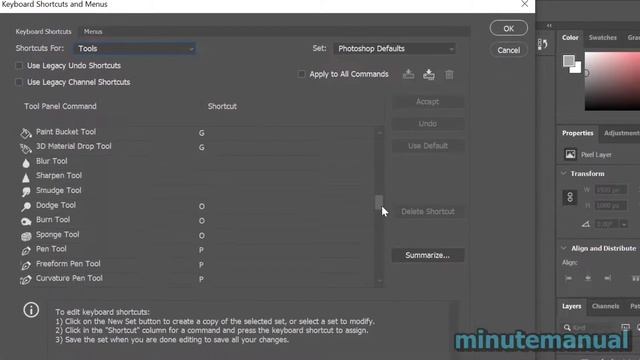Image resolution: width=640 pixels, height=360 pixels.
Task: Click the O shortcut for Dodge Tool
Action: tap(202, 207)
